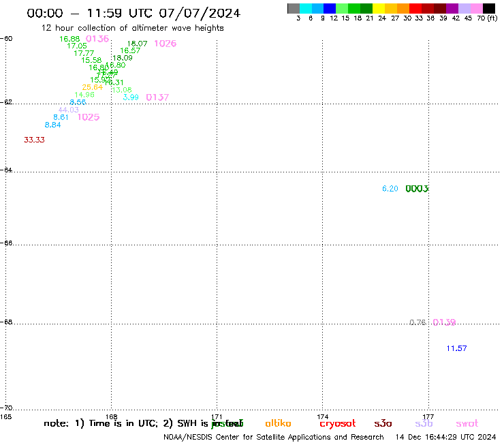504x443 pixels.
Task: Pick the lavender legend swatch before 45
Action: 464,8
